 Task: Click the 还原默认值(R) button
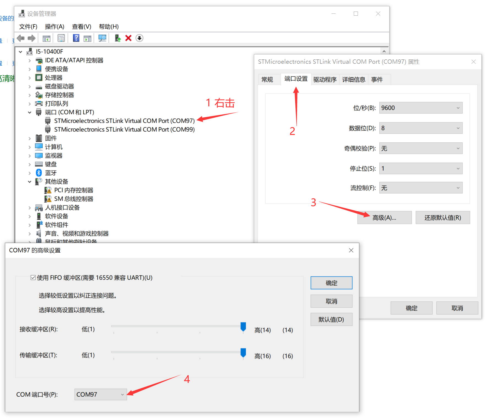point(443,218)
